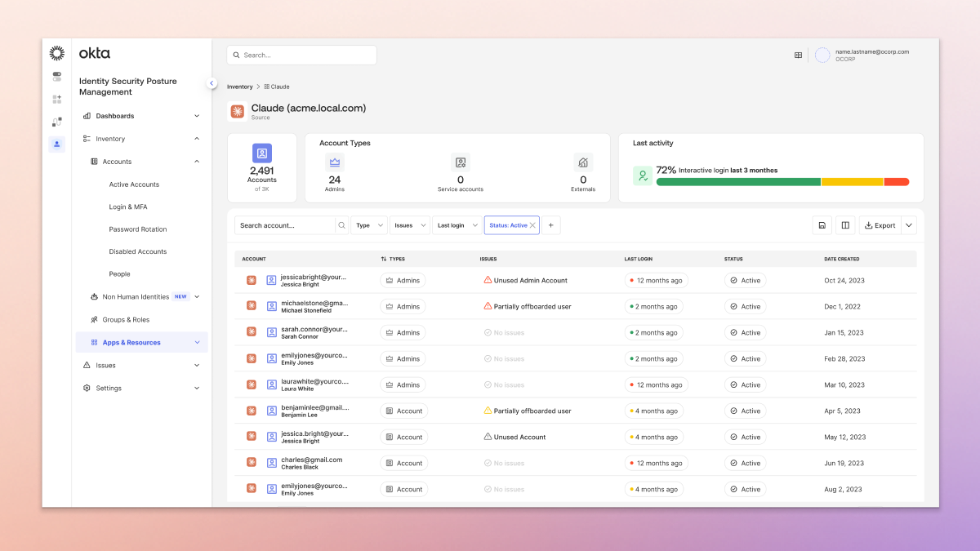Click the save view icon button
Viewport: 980px width, 551px height.
[822, 225]
